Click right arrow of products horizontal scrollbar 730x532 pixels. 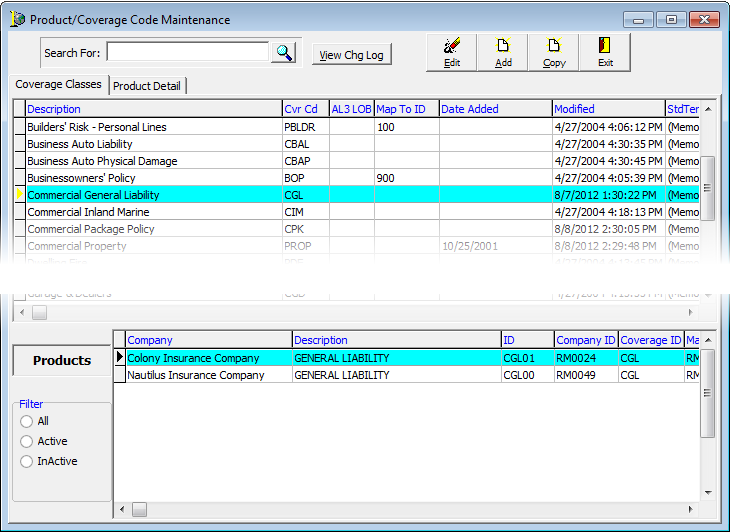690,509
